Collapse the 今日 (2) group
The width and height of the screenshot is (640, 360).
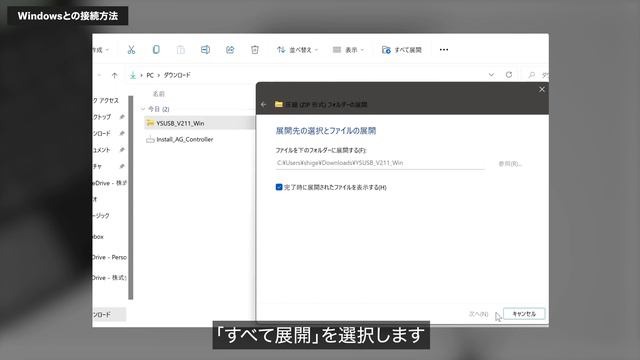click(x=143, y=109)
